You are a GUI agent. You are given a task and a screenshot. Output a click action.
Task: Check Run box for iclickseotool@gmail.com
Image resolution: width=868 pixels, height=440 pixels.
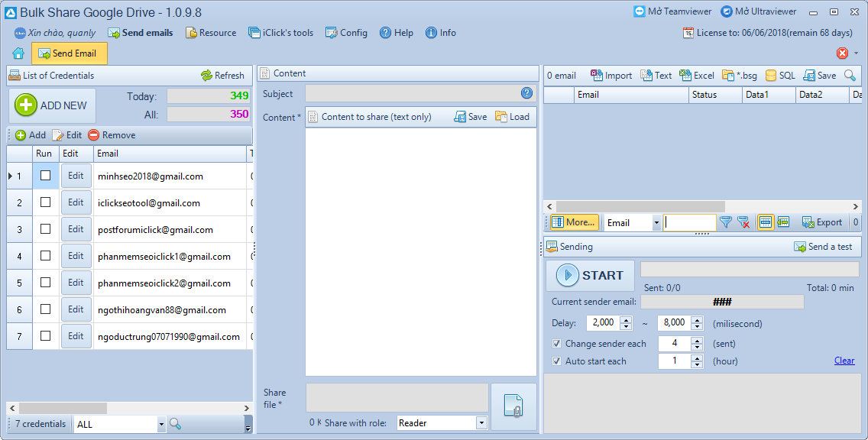pos(45,202)
